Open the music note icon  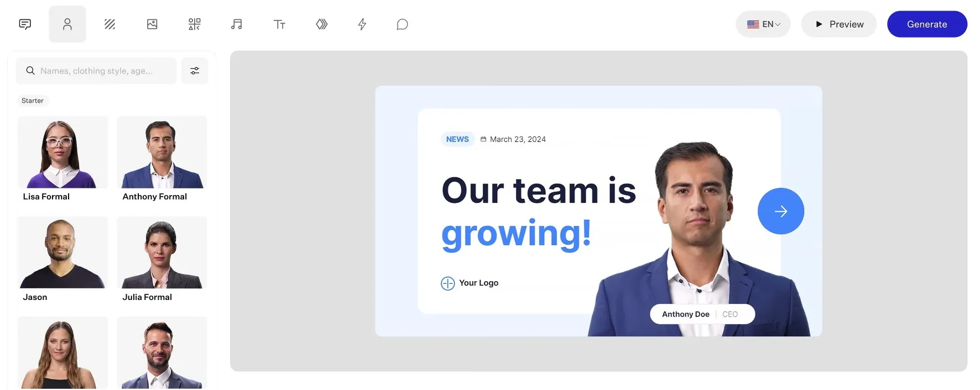[237, 24]
